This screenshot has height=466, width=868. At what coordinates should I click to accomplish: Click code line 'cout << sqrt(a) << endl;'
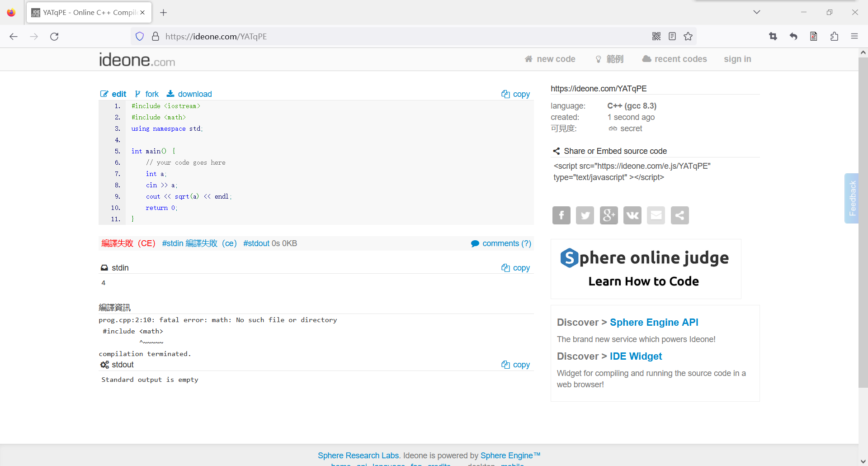coord(189,196)
